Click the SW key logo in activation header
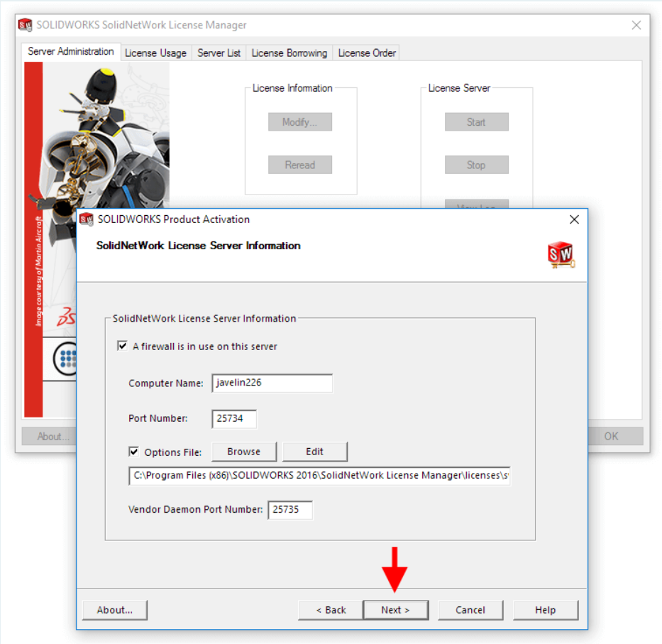Image resolution: width=662 pixels, height=644 pixels. pyautogui.click(x=561, y=254)
